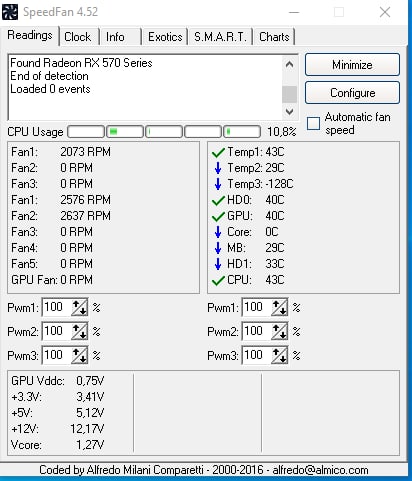412x481 pixels.
Task: Click the right Pwm3 value field
Action: click(x=257, y=355)
